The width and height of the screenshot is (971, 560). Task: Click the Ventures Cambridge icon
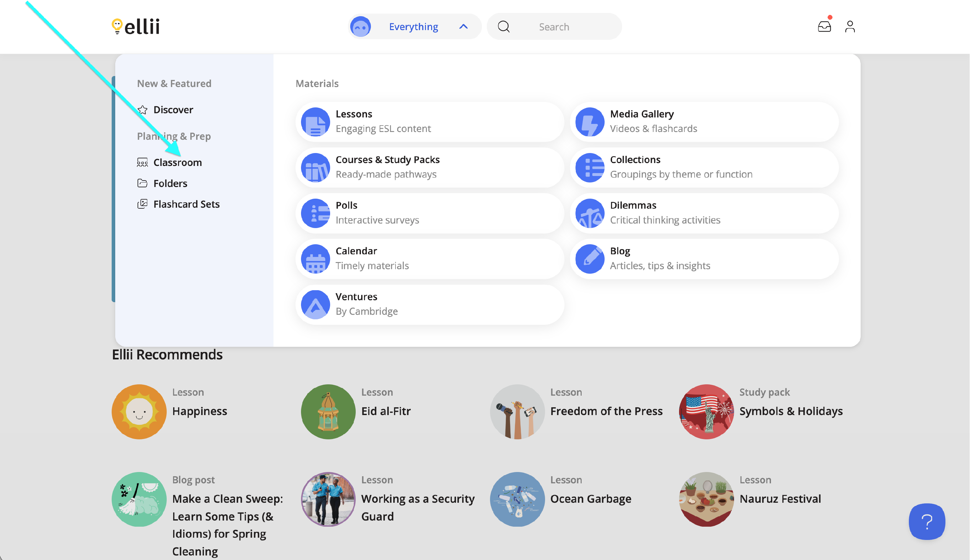pos(316,305)
